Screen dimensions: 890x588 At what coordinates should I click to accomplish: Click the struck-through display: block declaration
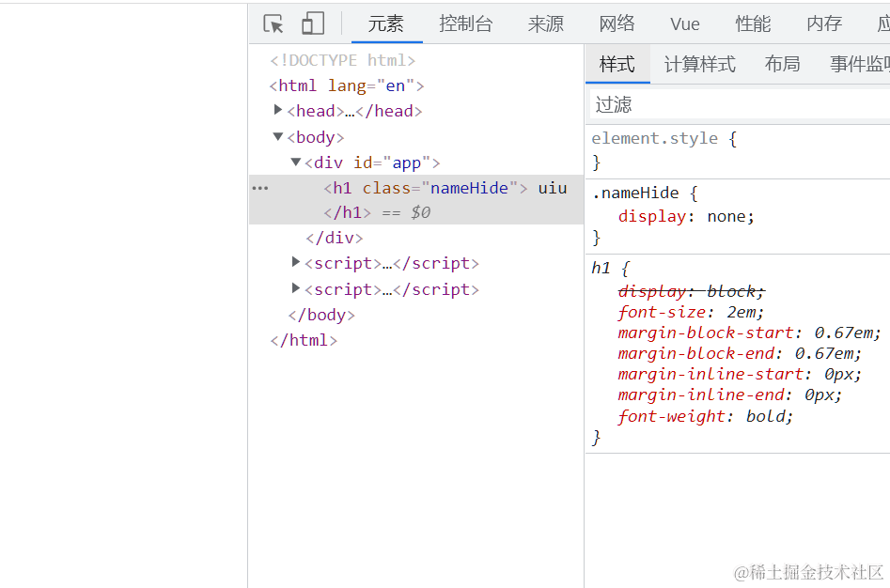(x=692, y=291)
